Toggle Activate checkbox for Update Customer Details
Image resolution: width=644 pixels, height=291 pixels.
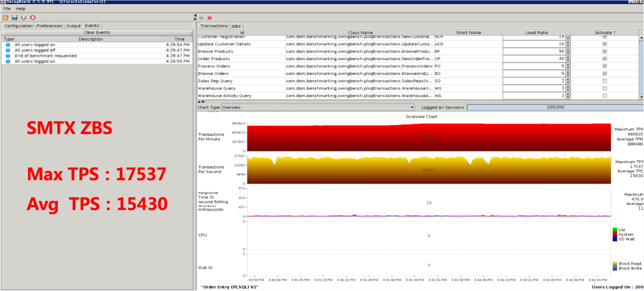(x=605, y=44)
